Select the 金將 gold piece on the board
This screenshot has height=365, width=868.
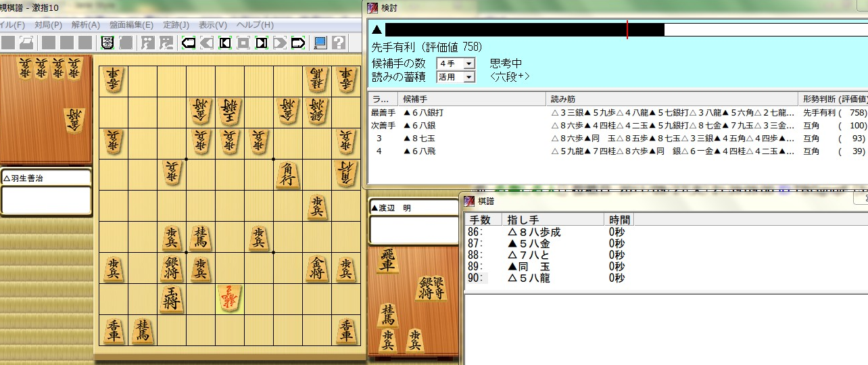317,268
